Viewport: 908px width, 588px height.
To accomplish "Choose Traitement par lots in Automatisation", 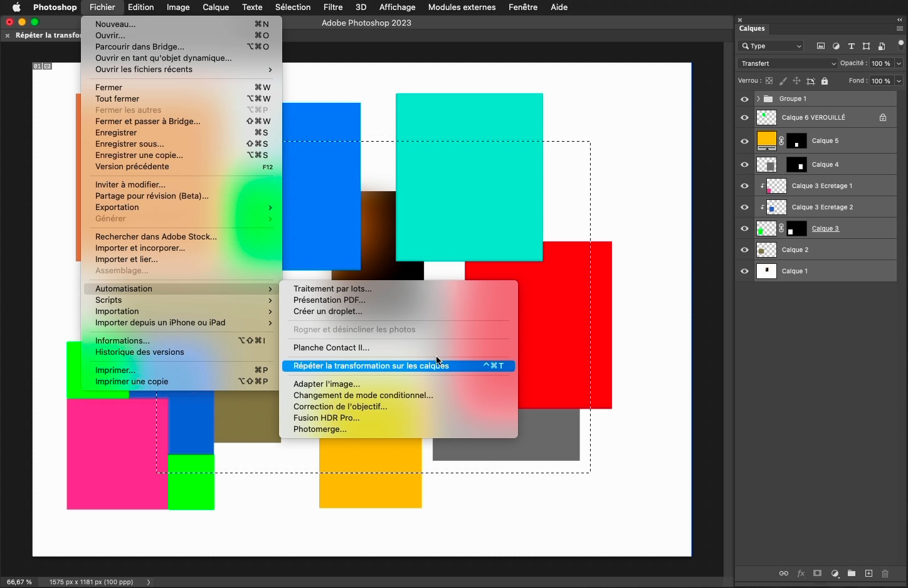I will click(398, 289).
